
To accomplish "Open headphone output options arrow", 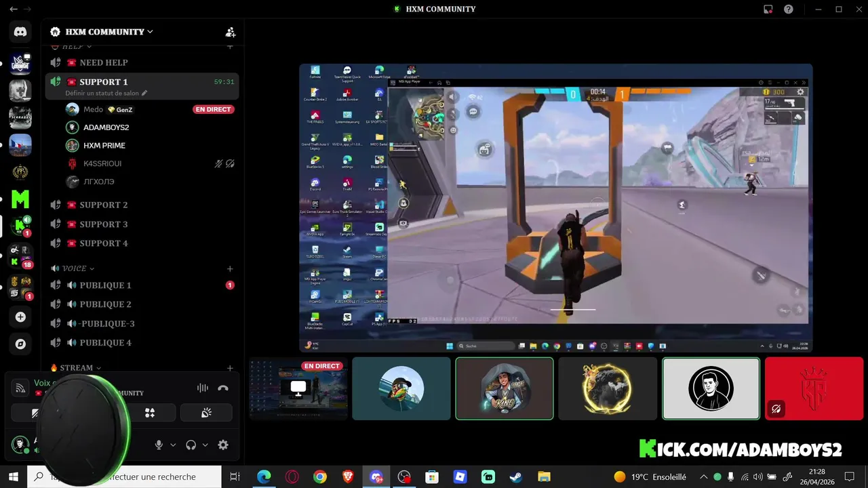I will click(x=205, y=445).
